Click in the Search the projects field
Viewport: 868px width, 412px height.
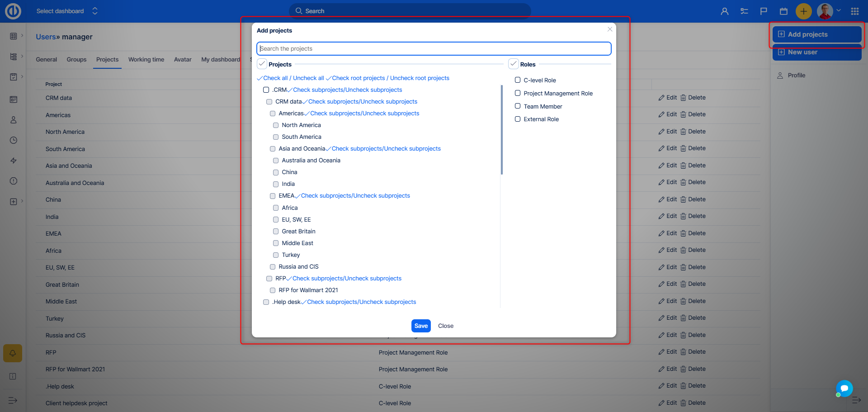[434, 49]
